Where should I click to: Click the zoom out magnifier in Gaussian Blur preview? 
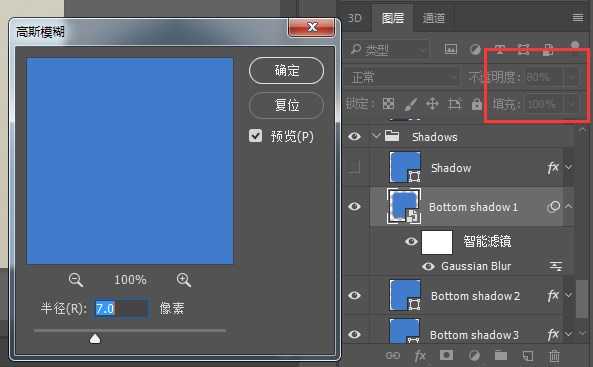[x=76, y=280]
